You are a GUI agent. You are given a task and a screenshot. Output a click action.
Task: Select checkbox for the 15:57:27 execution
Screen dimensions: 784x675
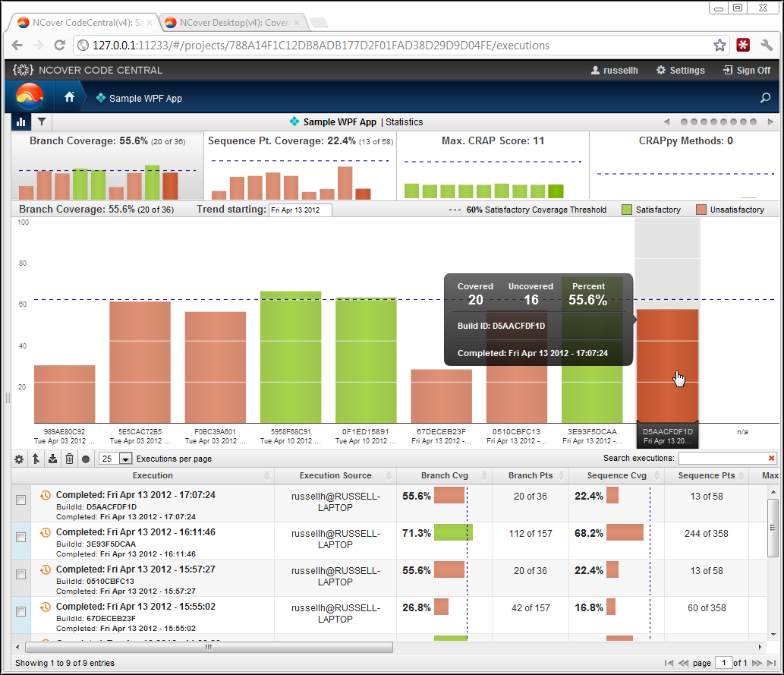point(21,575)
